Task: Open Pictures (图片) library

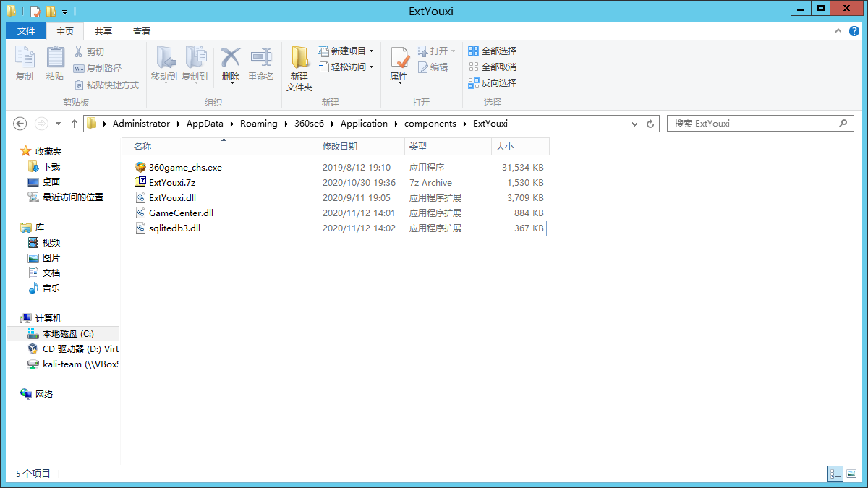Action: [44, 258]
